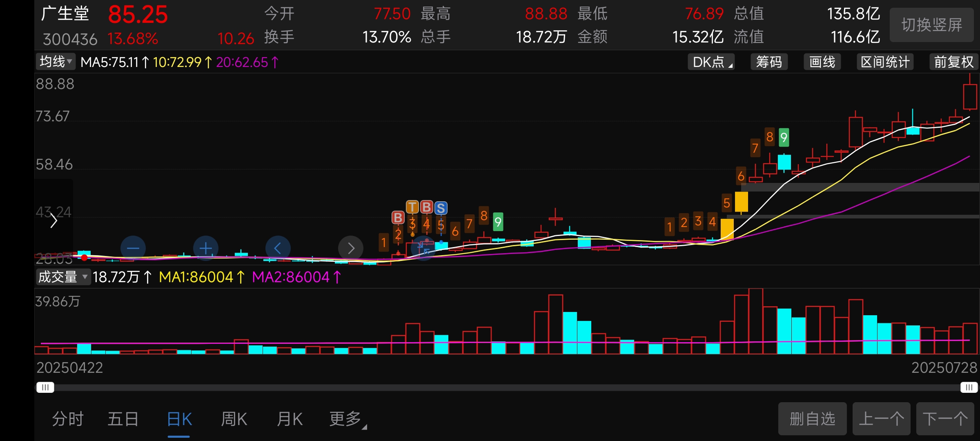Tap the move right arrow circle on chart
This screenshot has height=441, width=980.
click(351, 248)
